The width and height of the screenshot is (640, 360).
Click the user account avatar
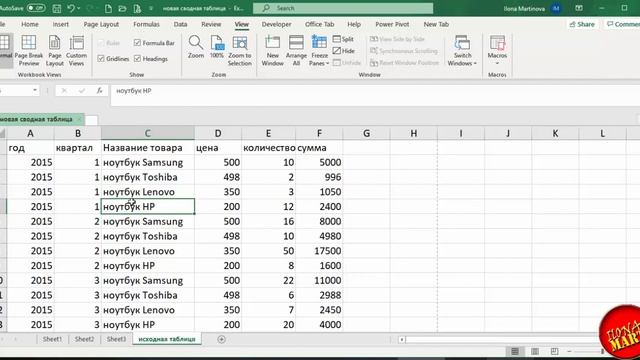click(x=556, y=8)
